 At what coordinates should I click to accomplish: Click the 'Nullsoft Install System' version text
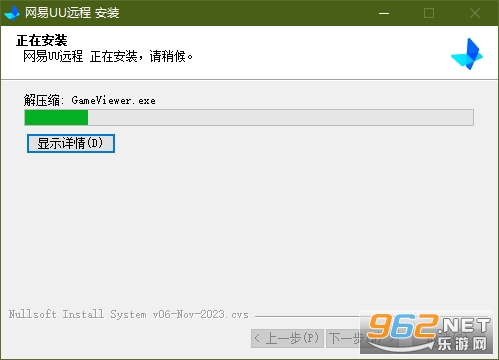(129, 314)
